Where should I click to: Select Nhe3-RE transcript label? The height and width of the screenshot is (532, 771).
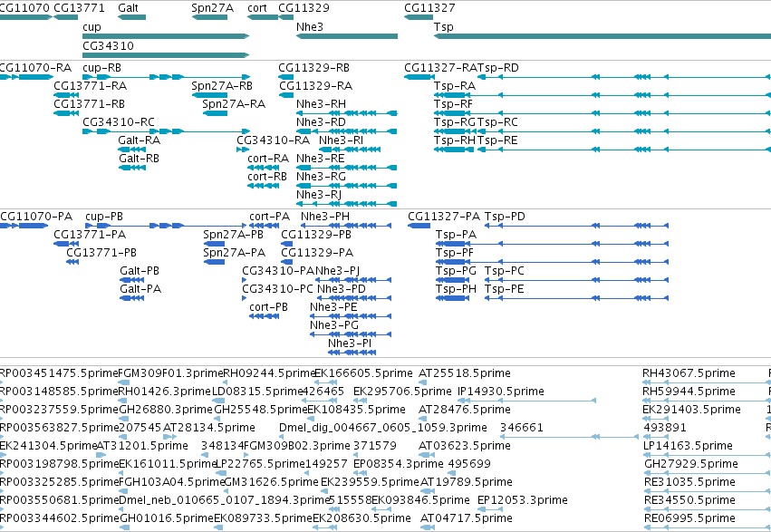(x=320, y=159)
